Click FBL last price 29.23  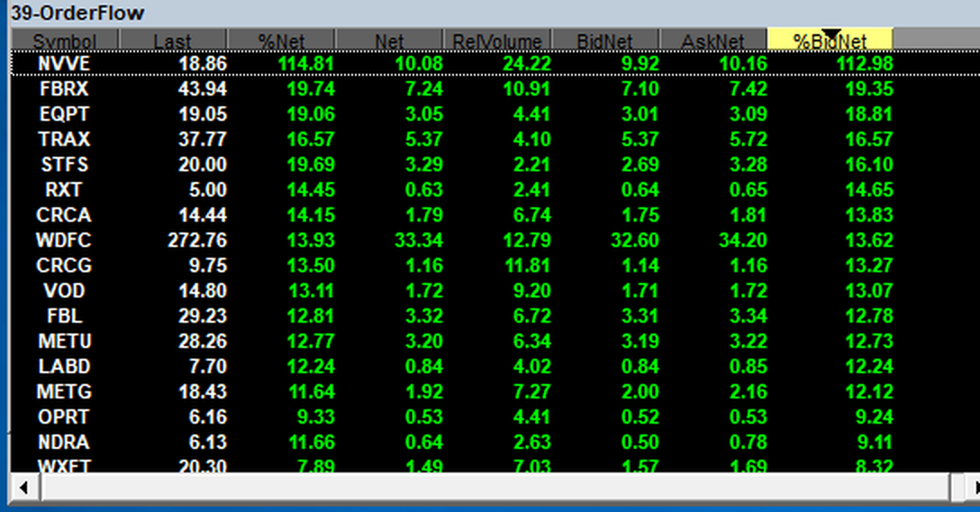pyautogui.click(x=203, y=315)
